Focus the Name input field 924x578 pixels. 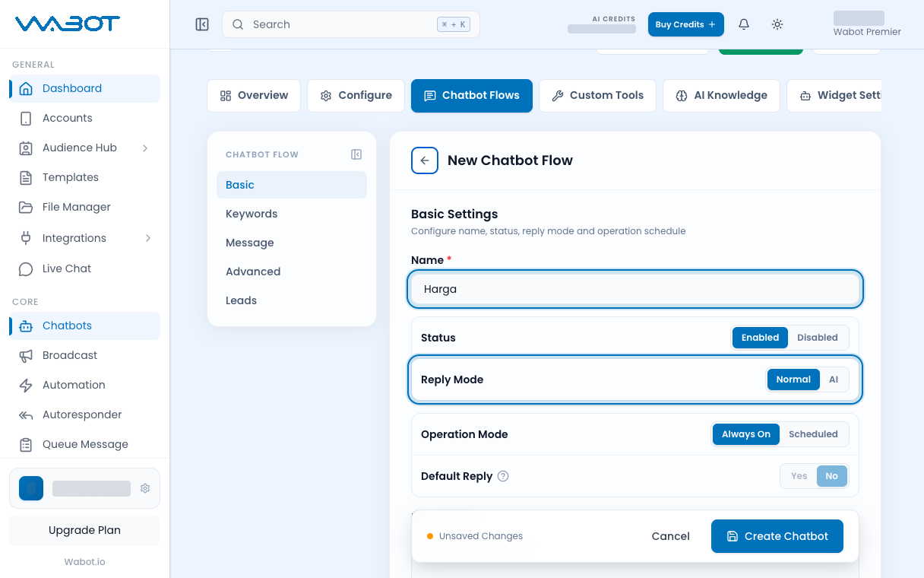[x=635, y=289]
